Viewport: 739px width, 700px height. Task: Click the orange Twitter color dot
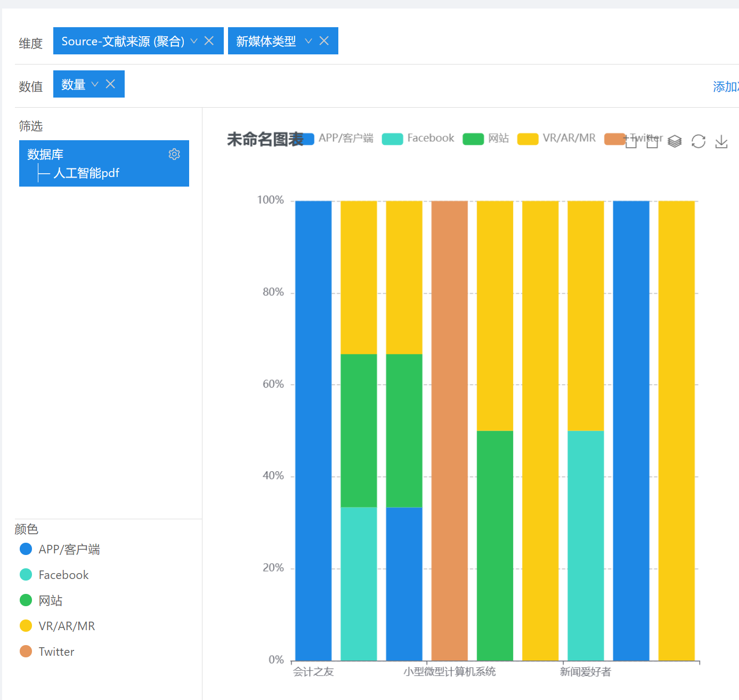[x=26, y=651]
